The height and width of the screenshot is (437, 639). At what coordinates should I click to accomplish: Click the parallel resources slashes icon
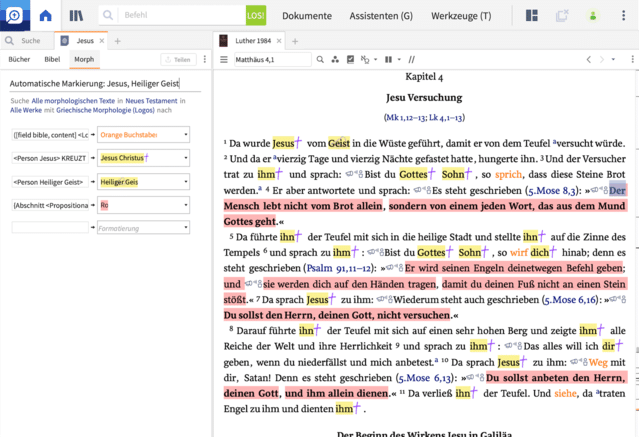tap(412, 60)
